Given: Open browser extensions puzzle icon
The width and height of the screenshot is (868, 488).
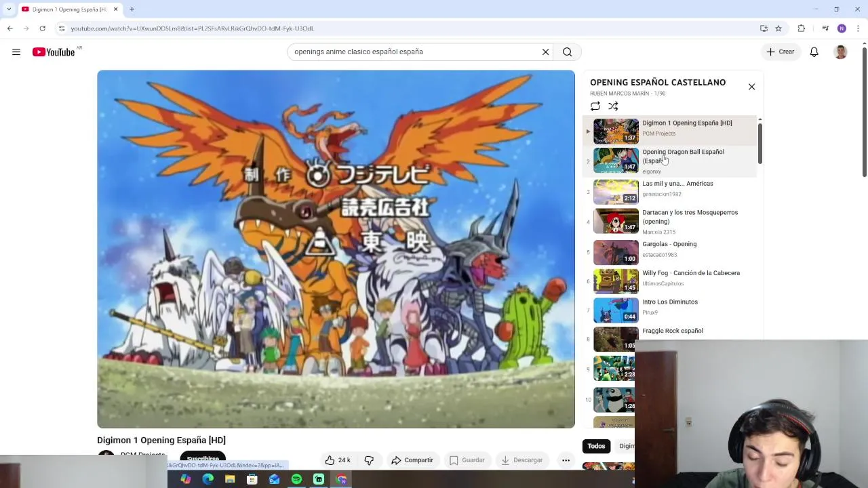Looking at the screenshot, I should 802,28.
